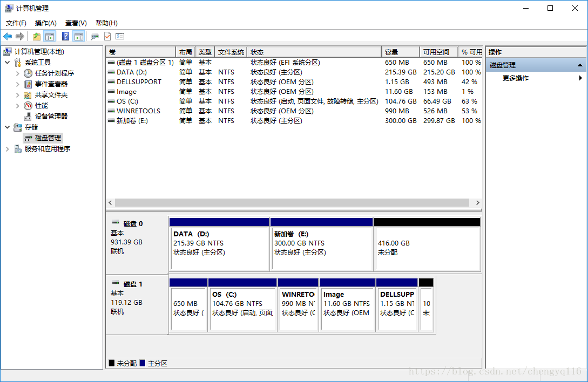This screenshot has height=382, width=588.
Task: Click the Disk 0 drive icon
Action: [116, 223]
